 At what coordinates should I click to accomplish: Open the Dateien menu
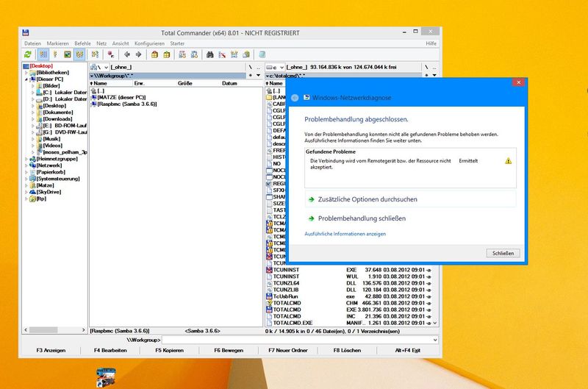[x=32, y=43]
